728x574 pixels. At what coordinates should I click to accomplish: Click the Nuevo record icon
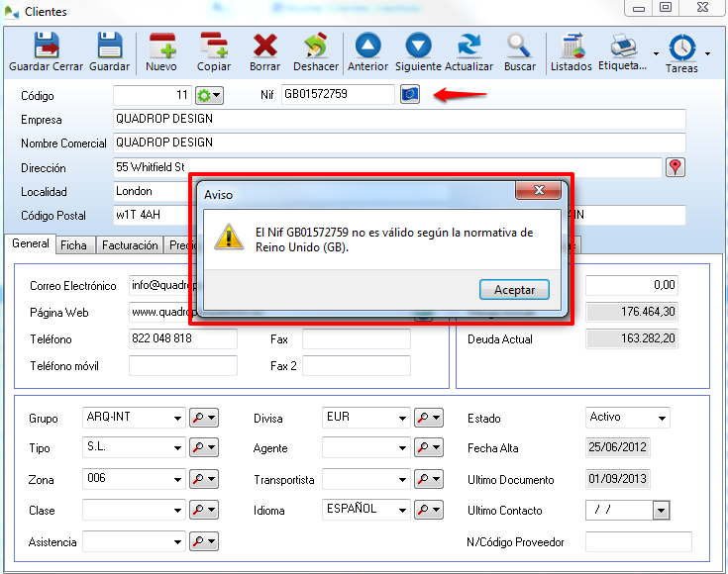click(161, 47)
